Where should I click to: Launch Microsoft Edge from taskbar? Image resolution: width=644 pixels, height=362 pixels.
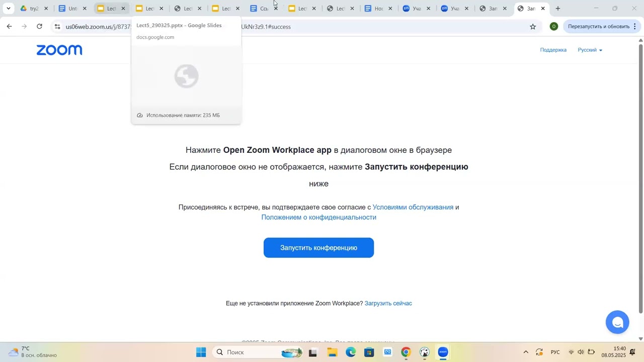(x=351, y=352)
